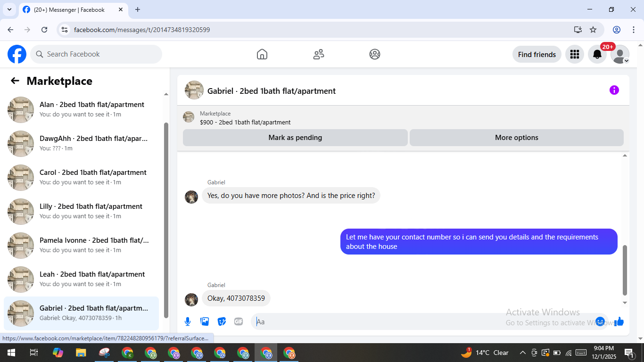
Task: Open DawgAhh's conversation
Action: pyautogui.click(x=81, y=143)
